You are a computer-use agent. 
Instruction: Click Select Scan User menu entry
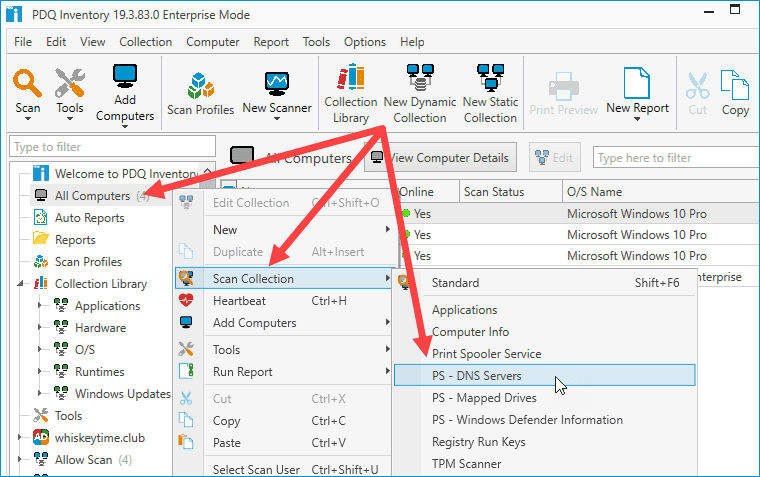point(283,469)
